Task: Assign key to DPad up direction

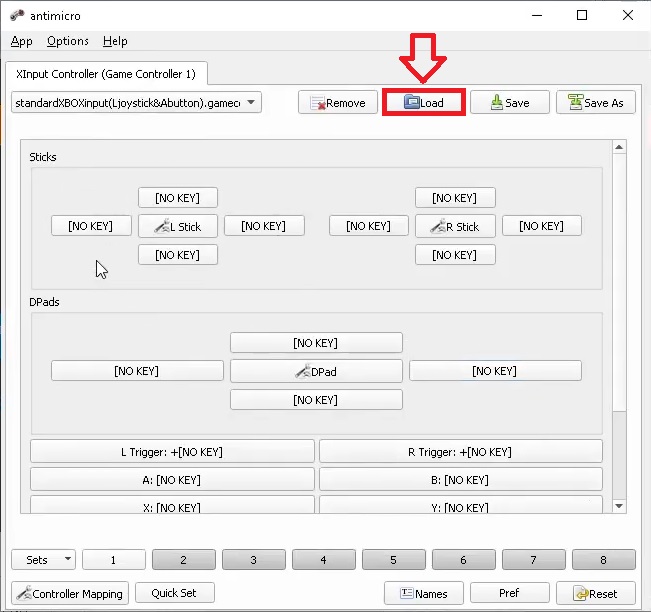Action: 316,343
